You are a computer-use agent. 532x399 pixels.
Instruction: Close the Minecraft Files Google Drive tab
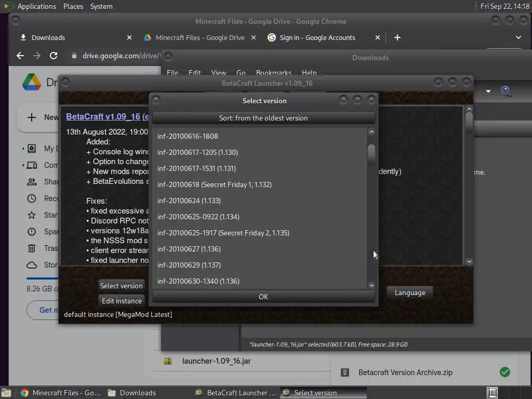(254, 37)
